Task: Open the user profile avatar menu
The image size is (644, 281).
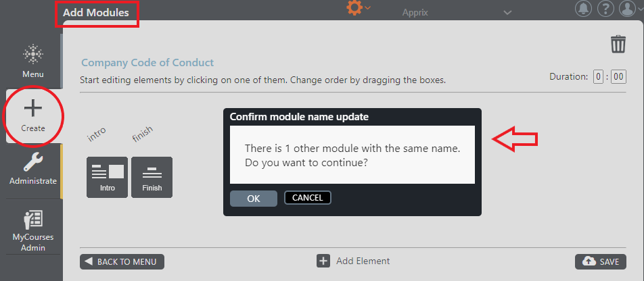Action: point(630,9)
